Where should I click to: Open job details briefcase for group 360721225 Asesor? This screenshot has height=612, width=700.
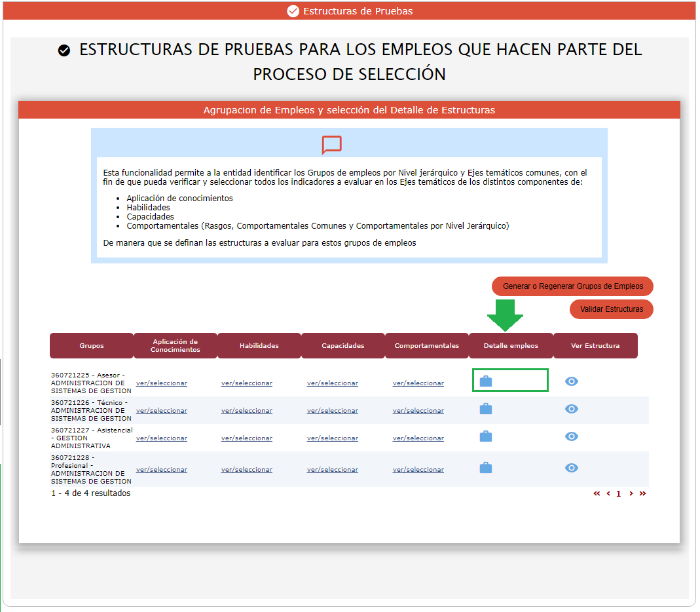[x=486, y=381]
